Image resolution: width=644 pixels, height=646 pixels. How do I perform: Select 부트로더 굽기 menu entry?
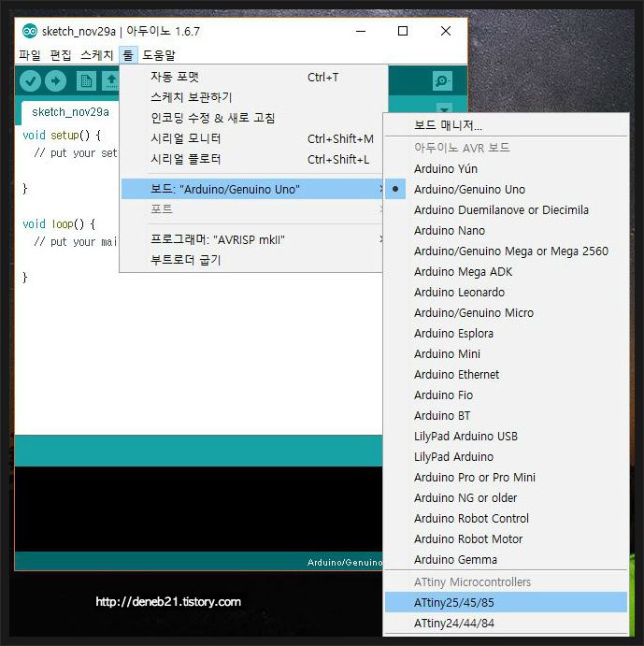[251, 260]
